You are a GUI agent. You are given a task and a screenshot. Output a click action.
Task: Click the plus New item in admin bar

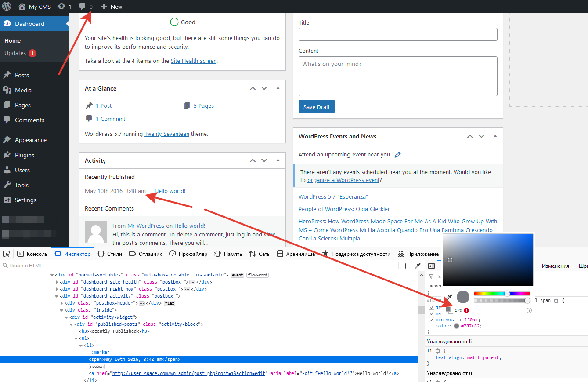click(x=111, y=7)
